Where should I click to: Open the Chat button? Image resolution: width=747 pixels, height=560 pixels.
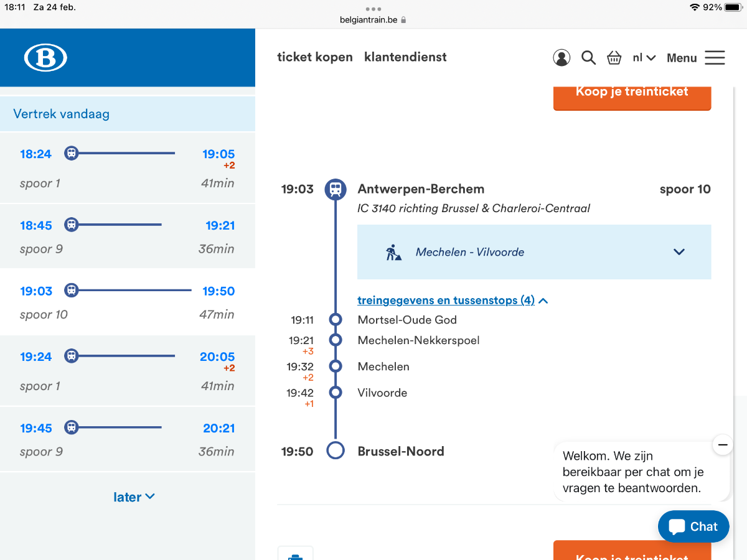pyautogui.click(x=693, y=526)
